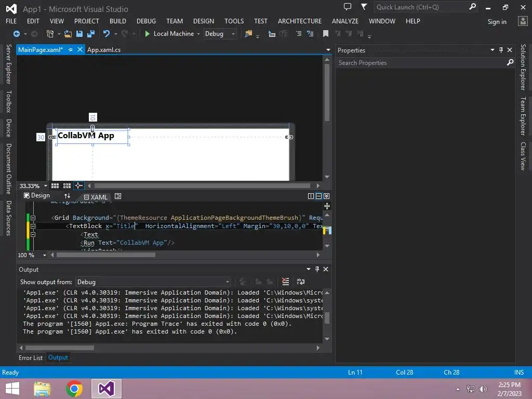Click Clear All icon in Output panel

coord(286,282)
